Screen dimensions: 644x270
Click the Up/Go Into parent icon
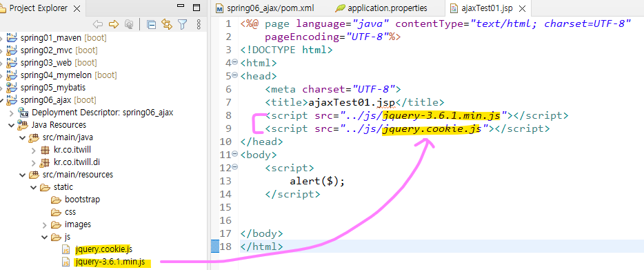tap(129, 25)
